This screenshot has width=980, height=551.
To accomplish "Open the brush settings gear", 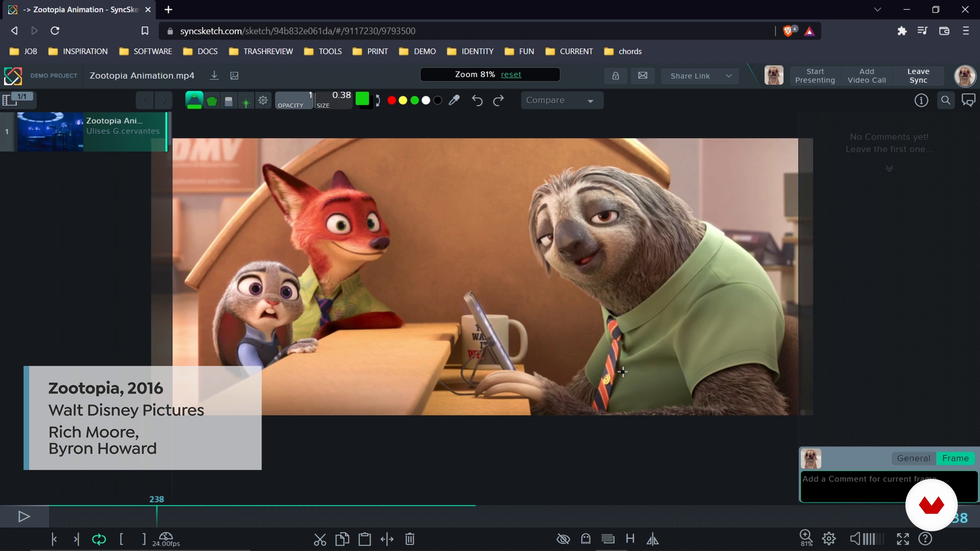I will tap(263, 101).
